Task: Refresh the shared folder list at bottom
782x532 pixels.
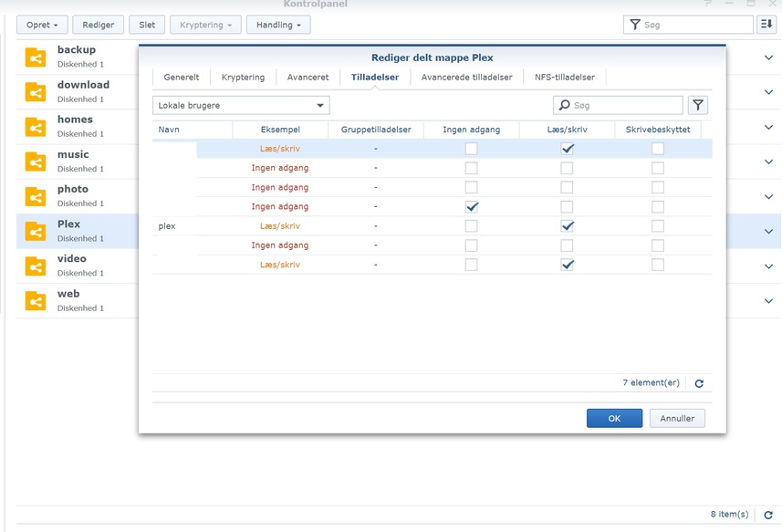Action: 768,515
